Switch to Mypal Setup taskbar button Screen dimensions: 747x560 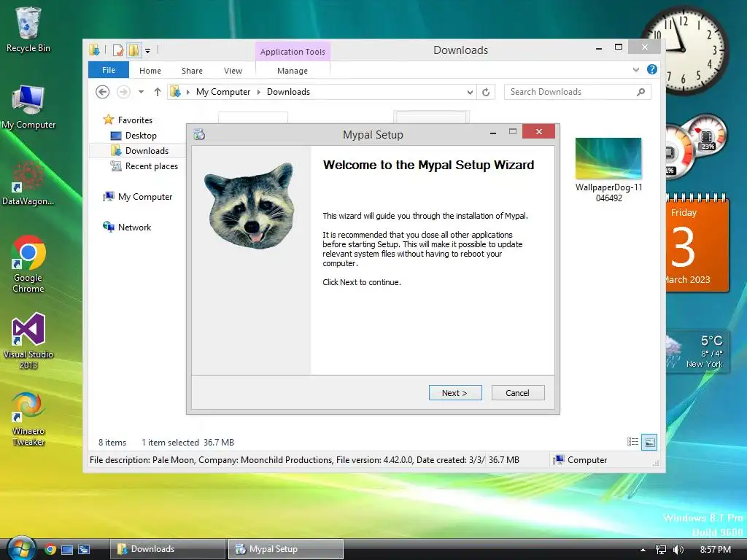click(286, 549)
